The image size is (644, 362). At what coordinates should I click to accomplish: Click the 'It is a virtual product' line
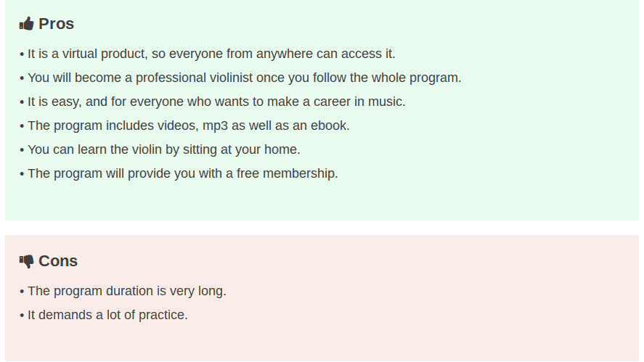pyautogui.click(x=208, y=54)
